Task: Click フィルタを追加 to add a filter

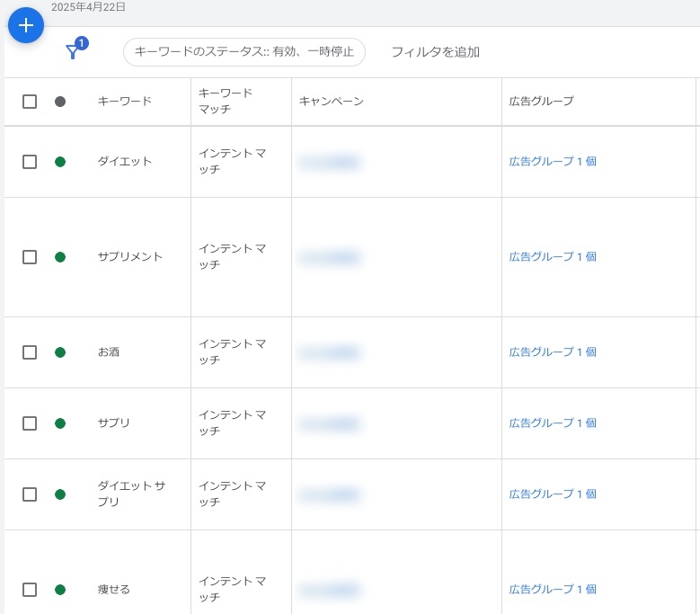Action: pyautogui.click(x=435, y=52)
